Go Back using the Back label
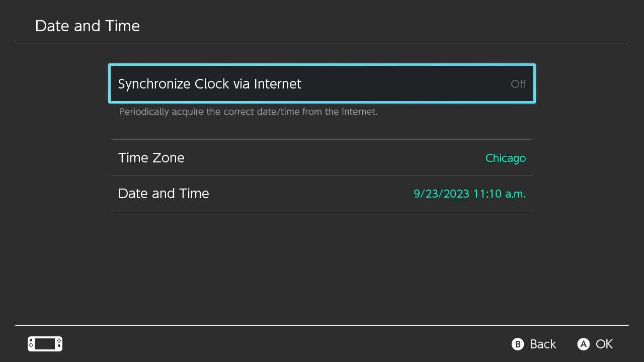Image resolution: width=644 pixels, height=362 pixels. click(542, 344)
